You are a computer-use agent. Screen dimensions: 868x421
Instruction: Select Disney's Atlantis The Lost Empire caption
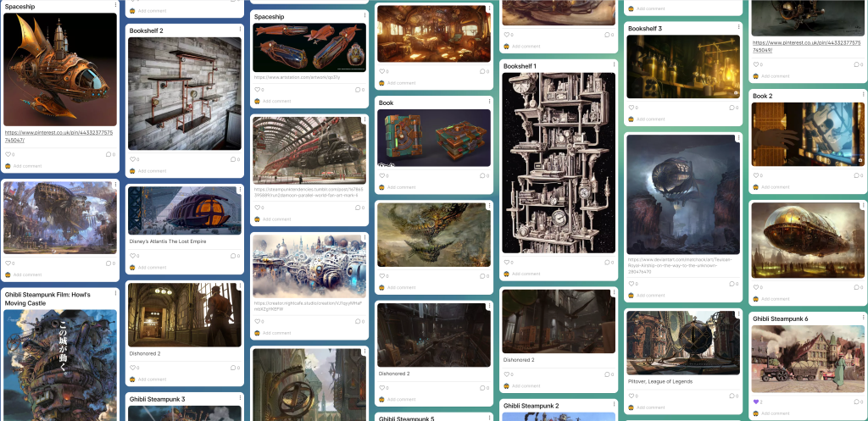(x=168, y=241)
